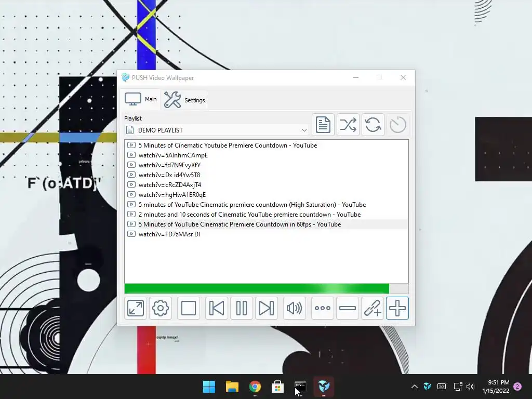Open Microsoft Store from the taskbar
Screen dimensions: 532x399
pyautogui.click(x=277, y=387)
